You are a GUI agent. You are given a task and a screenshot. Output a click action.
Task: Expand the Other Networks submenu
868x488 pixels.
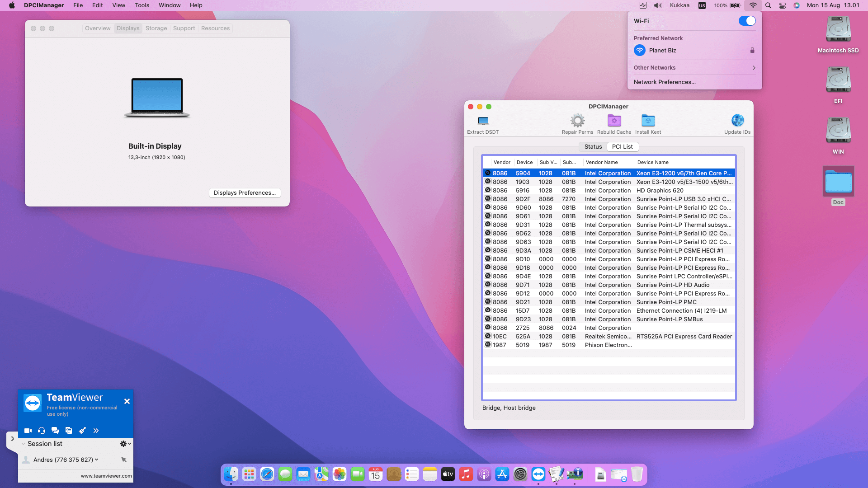click(x=694, y=68)
